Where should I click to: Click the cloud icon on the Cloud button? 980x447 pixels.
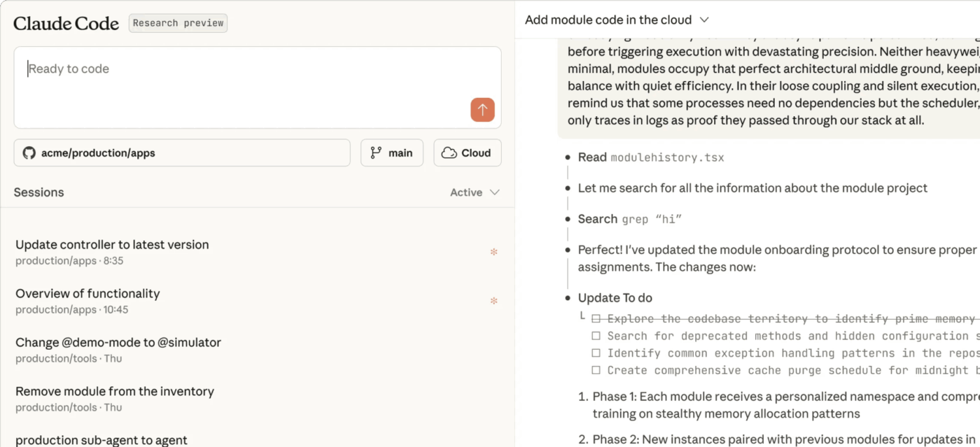pyautogui.click(x=448, y=152)
